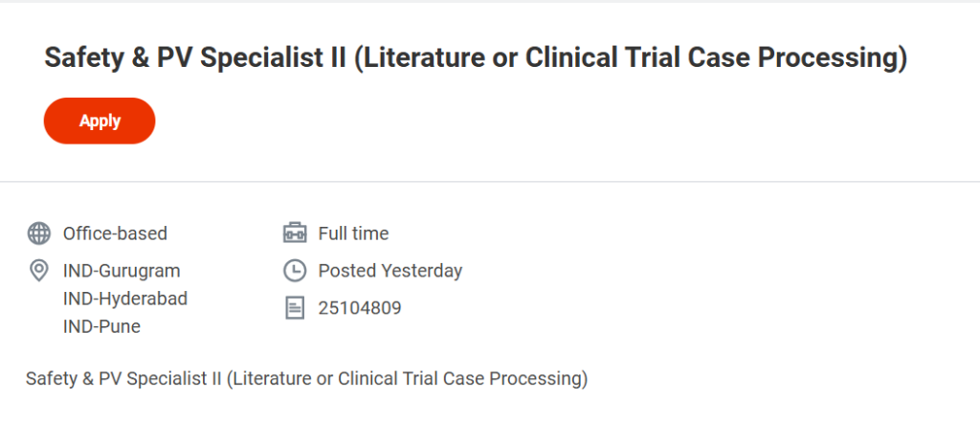980x422 pixels.
Task: Click the IND-Pune location
Action: (101, 326)
